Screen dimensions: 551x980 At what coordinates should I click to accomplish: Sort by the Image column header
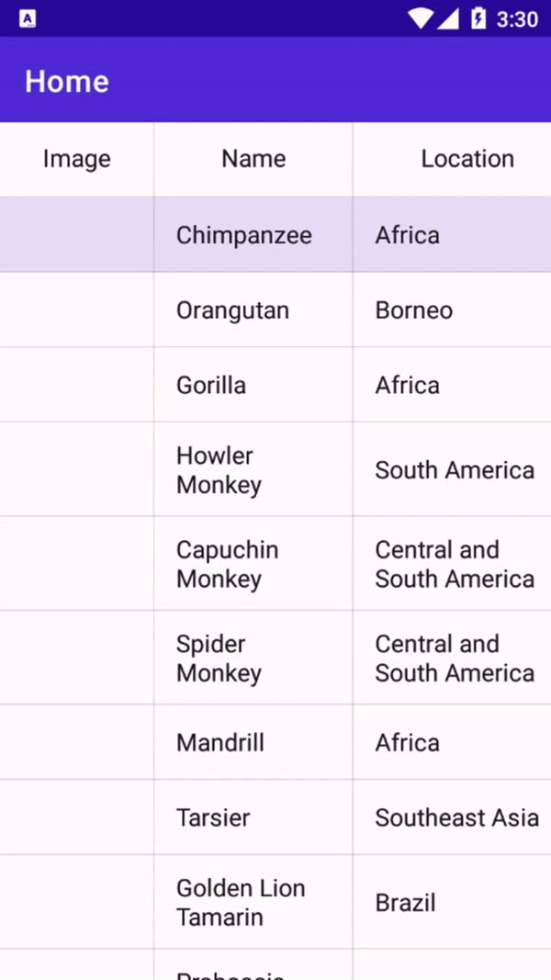tap(76, 159)
